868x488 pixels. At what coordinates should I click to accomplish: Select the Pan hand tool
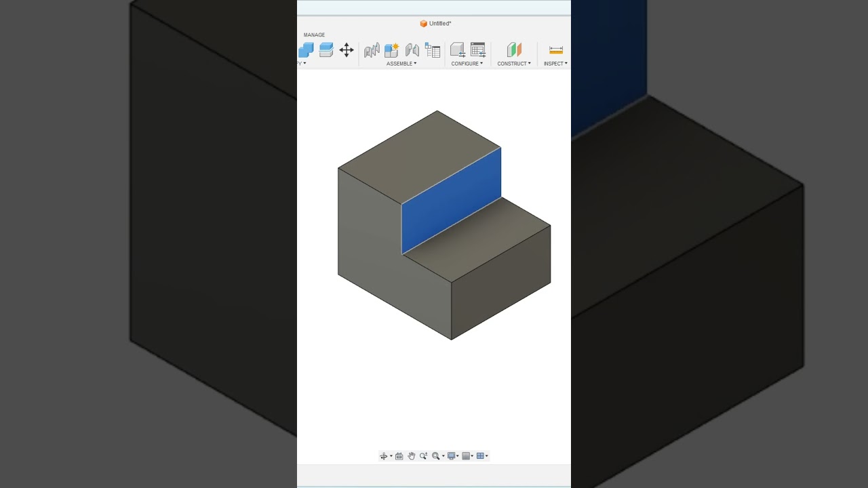coord(412,456)
